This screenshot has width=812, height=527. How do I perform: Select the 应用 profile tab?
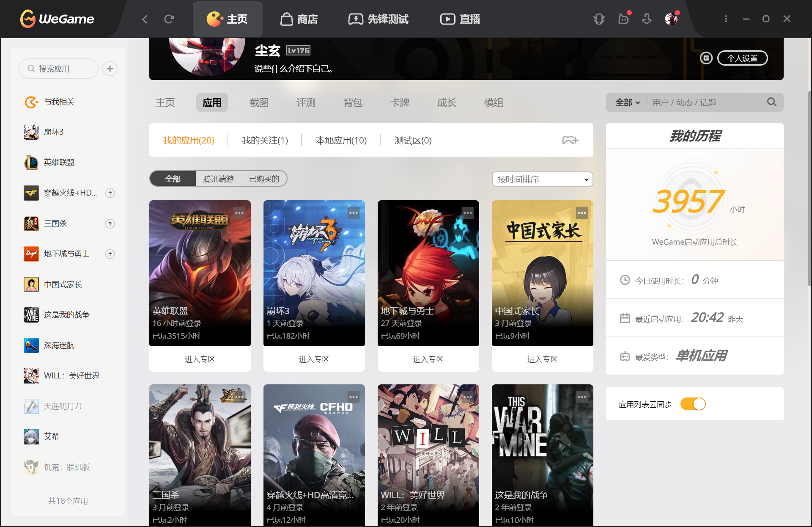tap(212, 102)
